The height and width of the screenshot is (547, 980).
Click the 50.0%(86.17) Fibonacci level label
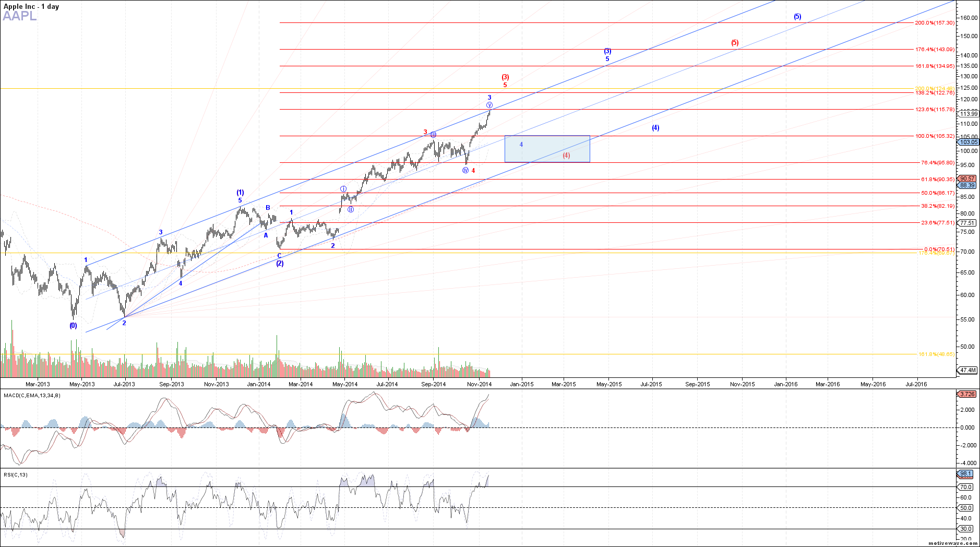click(x=937, y=193)
